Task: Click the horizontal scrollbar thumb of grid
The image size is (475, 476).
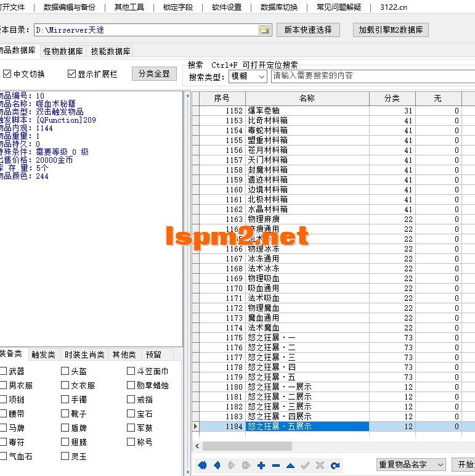Action: (247, 446)
